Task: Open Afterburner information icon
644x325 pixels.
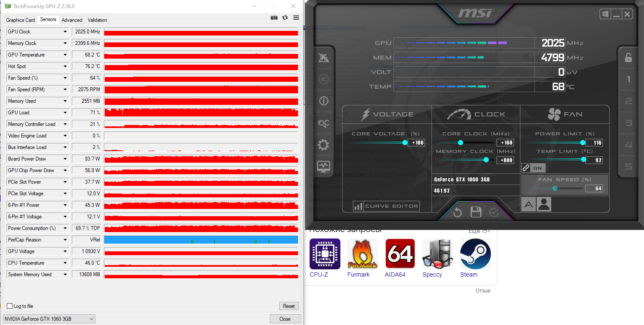Action: [x=324, y=101]
